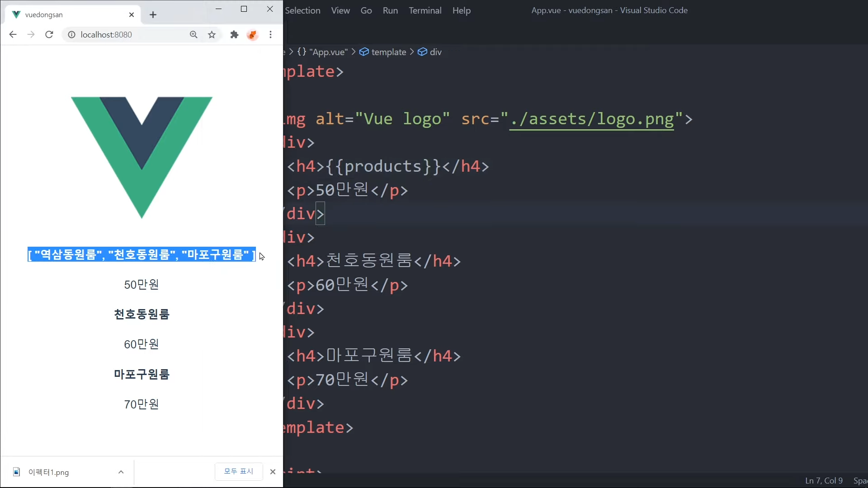Select the template breadcrumb item
The image size is (868, 488).
388,52
